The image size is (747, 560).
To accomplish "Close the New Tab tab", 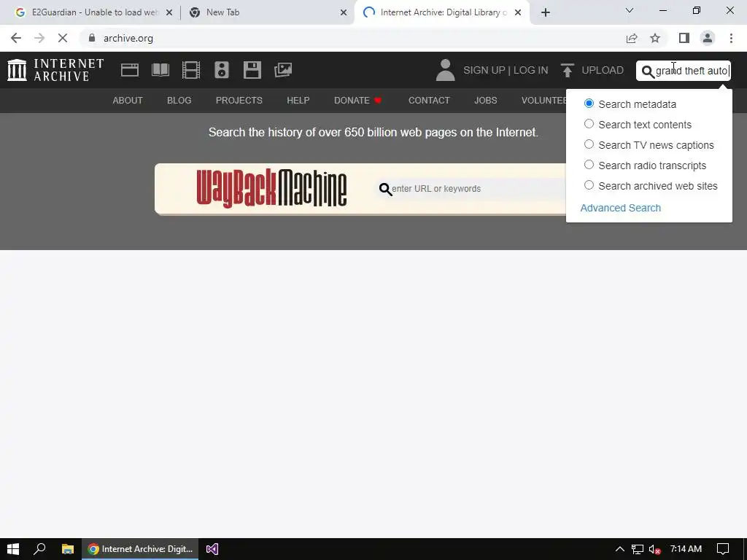I will click(344, 12).
